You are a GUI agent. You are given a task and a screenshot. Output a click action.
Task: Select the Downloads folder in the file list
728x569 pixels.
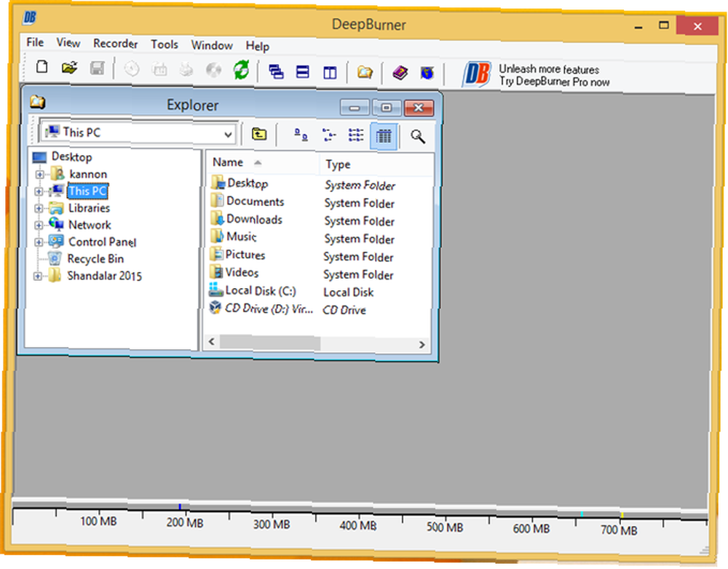pos(254,220)
